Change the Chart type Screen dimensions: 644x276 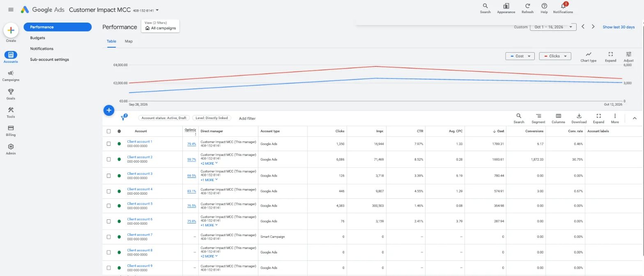pyautogui.click(x=588, y=57)
